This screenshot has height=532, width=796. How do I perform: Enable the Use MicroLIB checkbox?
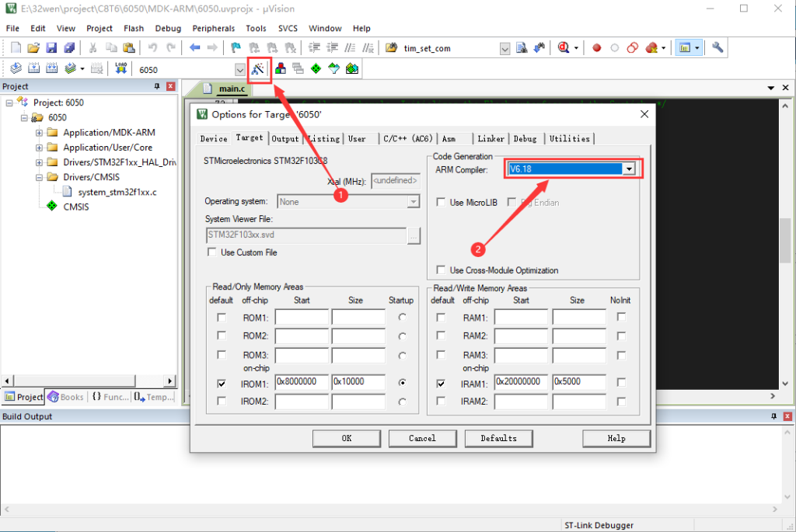[441, 203]
